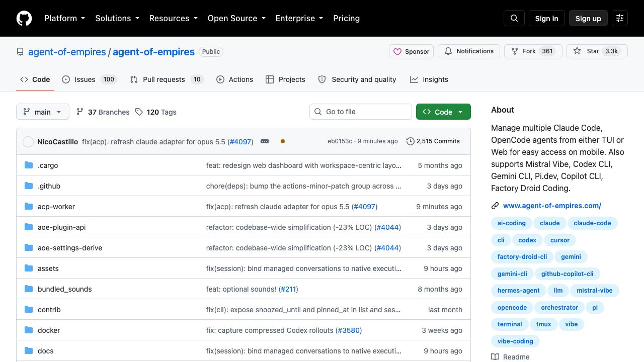Viewport: 644px width, 362px height.
Task: Click the Readme book icon
Action: [x=495, y=357]
